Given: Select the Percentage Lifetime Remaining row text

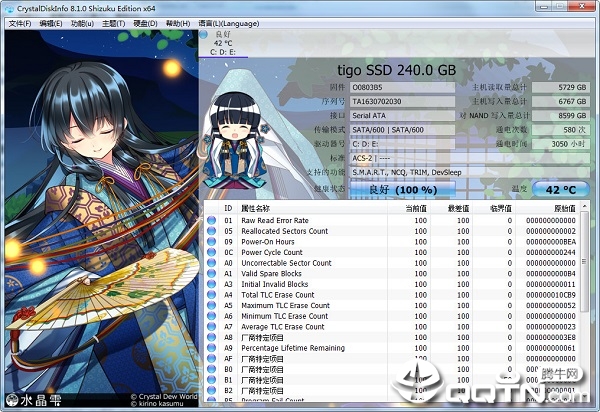Looking at the screenshot, I should pyautogui.click(x=293, y=348).
